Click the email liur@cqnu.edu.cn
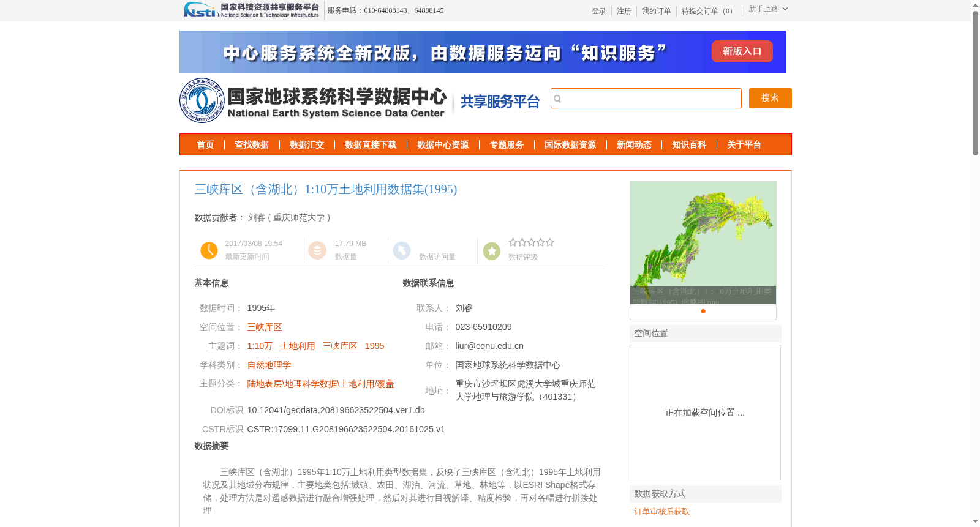This screenshot has height=527, width=980. [x=489, y=346]
